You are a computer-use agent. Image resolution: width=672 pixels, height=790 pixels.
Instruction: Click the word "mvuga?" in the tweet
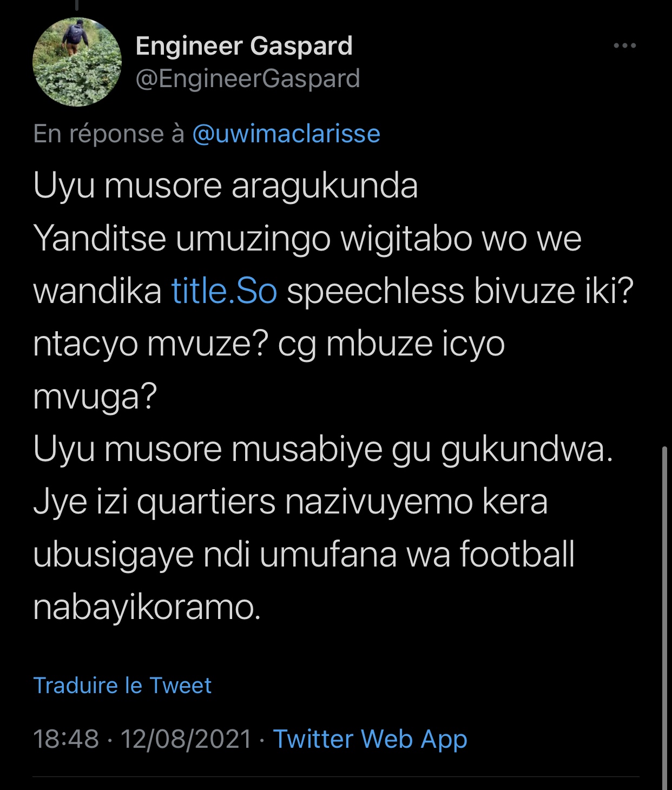coord(95,397)
